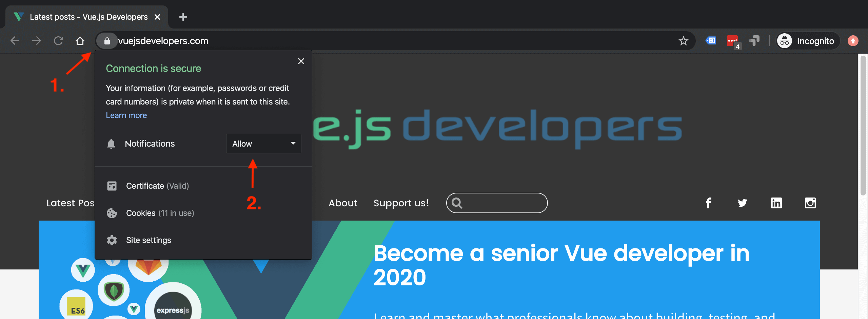This screenshot has height=319, width=868.
Task: Open the Twitter social icon
Action: point(742,203)
